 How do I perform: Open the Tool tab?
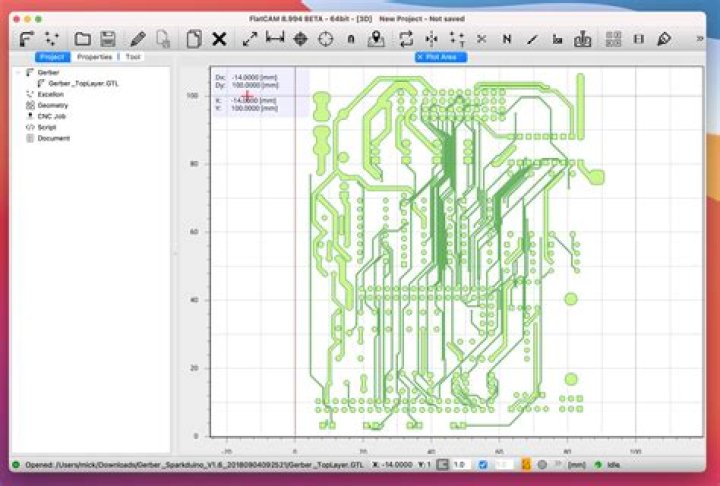coord(133,57)
